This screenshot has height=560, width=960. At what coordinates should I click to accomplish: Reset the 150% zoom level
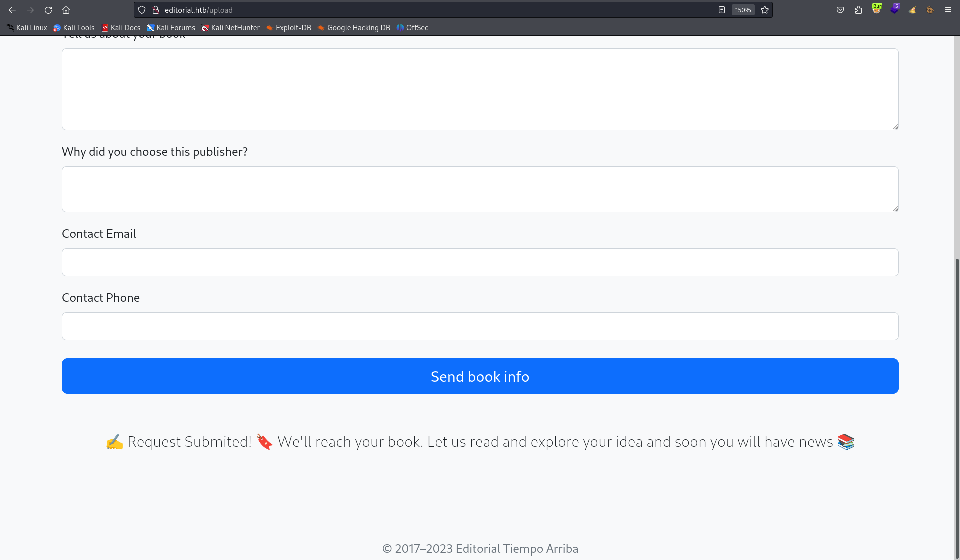[743, 10]
